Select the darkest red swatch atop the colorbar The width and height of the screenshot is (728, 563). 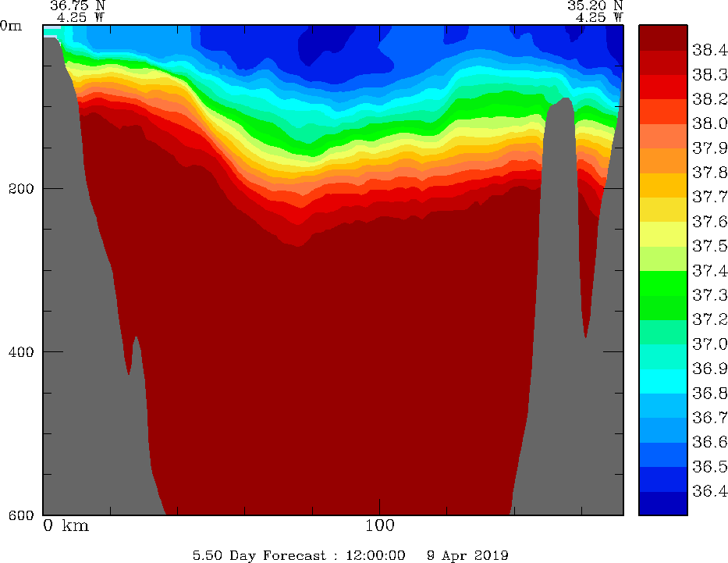tap(663, 37)
